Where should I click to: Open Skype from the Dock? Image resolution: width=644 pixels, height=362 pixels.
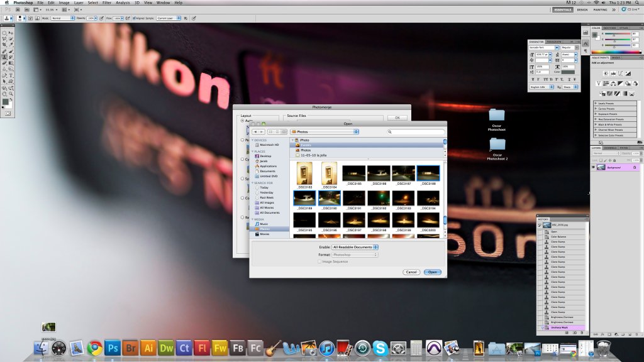(x=380, y=348)
